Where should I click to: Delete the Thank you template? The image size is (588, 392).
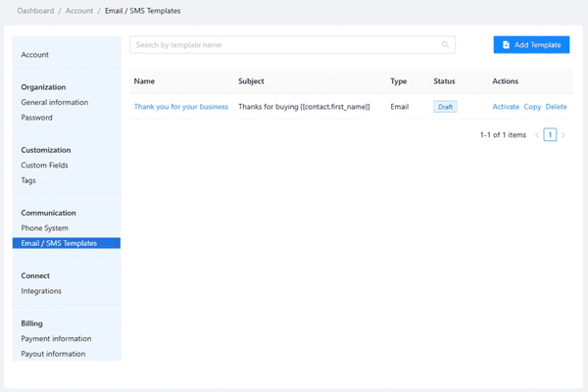point(556,107)
